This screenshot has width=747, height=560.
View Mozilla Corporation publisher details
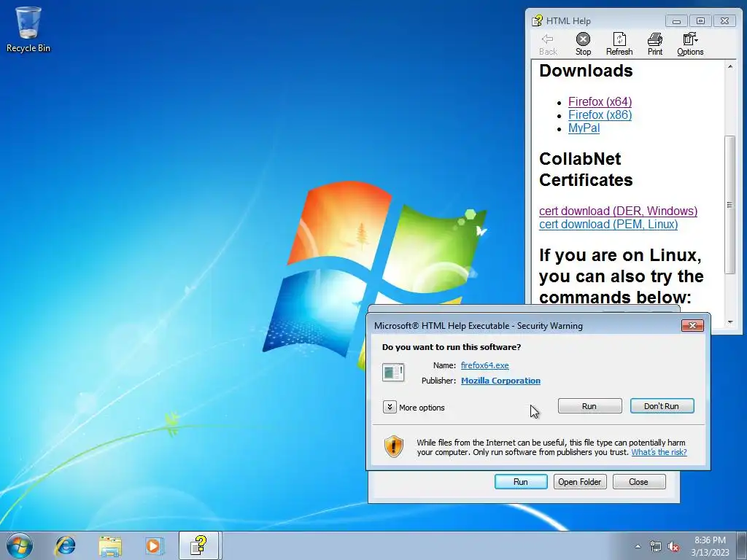pyautogui.click(x=500, y=381)
